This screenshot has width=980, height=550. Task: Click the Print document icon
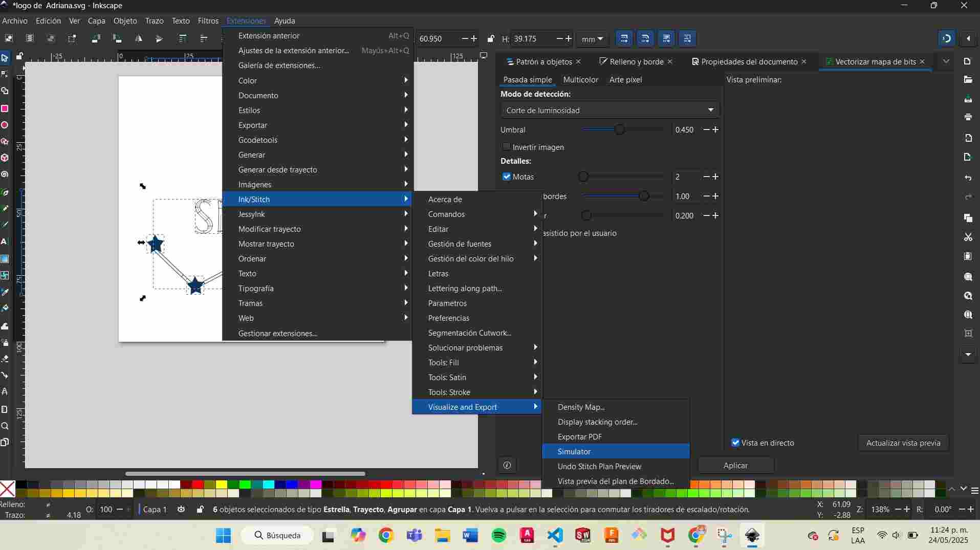968,117
